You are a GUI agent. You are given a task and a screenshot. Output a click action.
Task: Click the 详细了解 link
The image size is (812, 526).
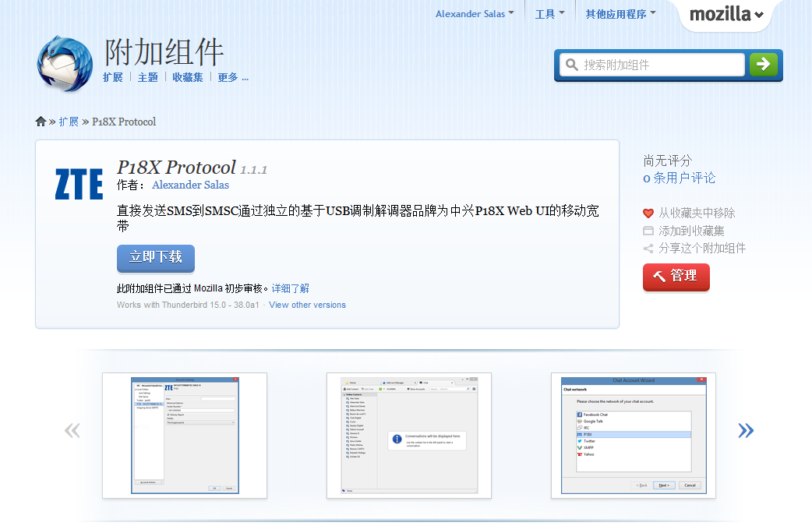pyautogui.click(x=290, y=288)
